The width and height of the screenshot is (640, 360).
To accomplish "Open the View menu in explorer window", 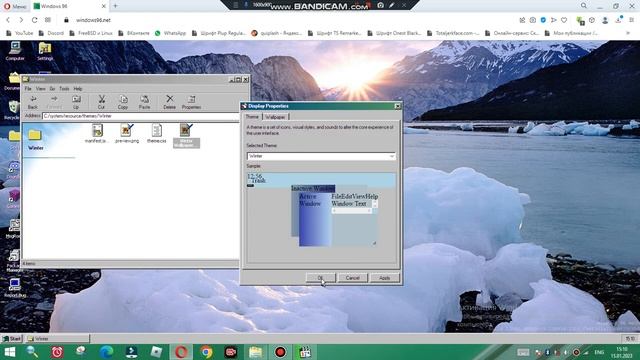I will pyautogui.click(x=40, y=89).
